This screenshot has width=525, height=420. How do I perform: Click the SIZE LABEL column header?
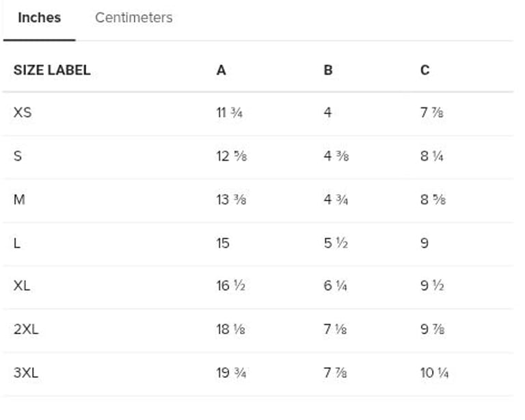(52, 70)
